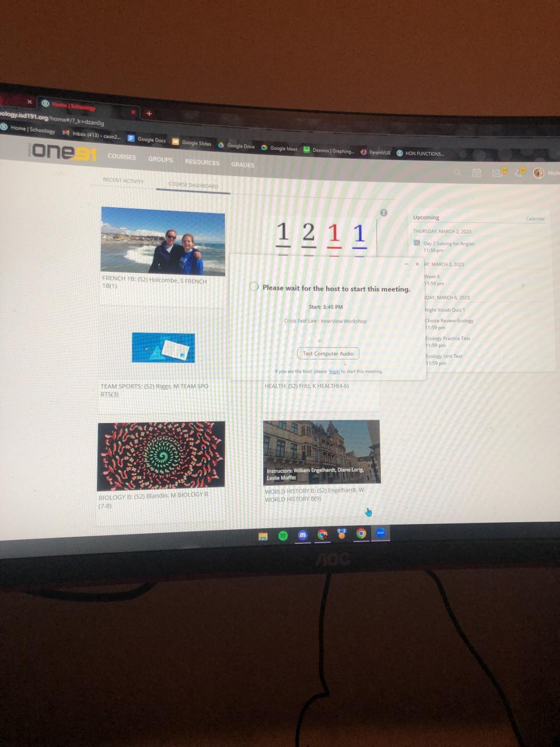Open the Google Meet bookmark
The image size is (560, 747).
click(x=279, y=148)
